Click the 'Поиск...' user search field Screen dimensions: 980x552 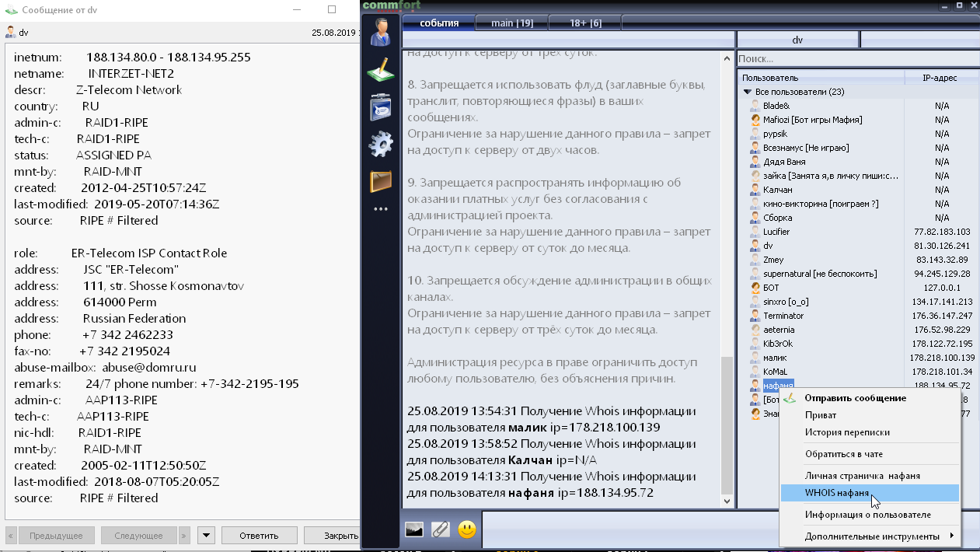coord(855,59)
